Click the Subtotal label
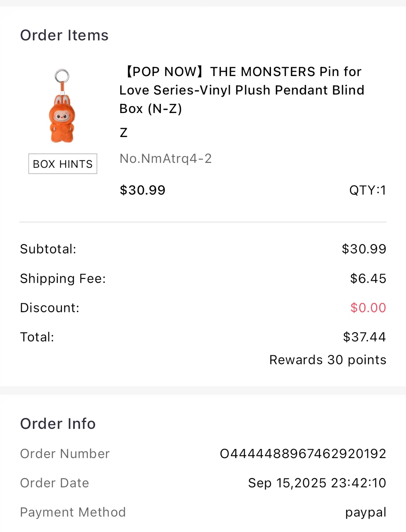The image size is (406, 532). click(x=48, y=249)
